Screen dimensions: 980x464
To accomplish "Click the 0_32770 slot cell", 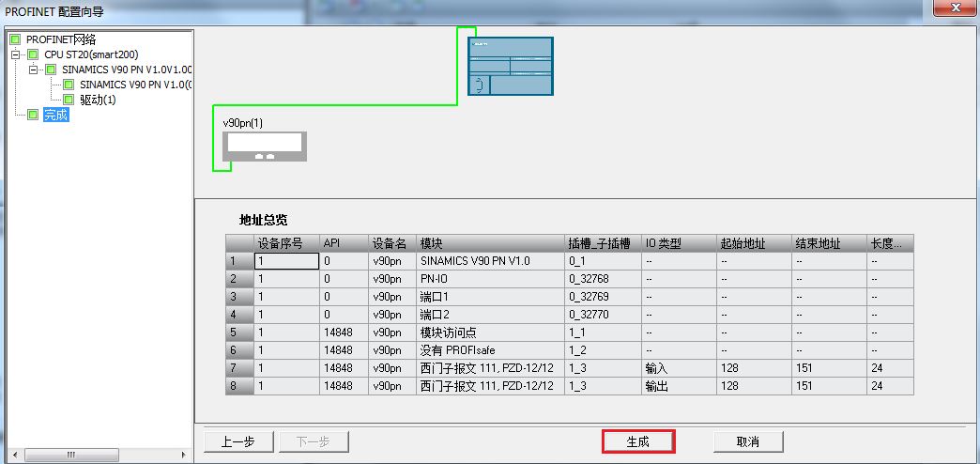I will pos(603,315).
